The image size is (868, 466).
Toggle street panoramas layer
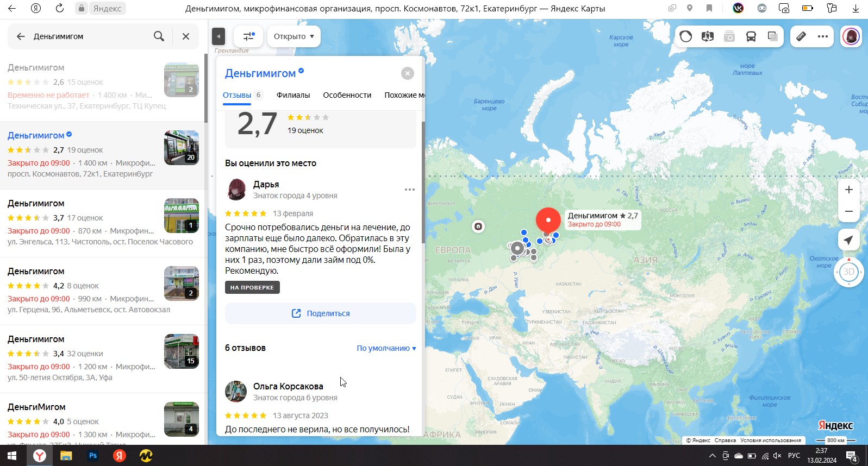[708, 36]
